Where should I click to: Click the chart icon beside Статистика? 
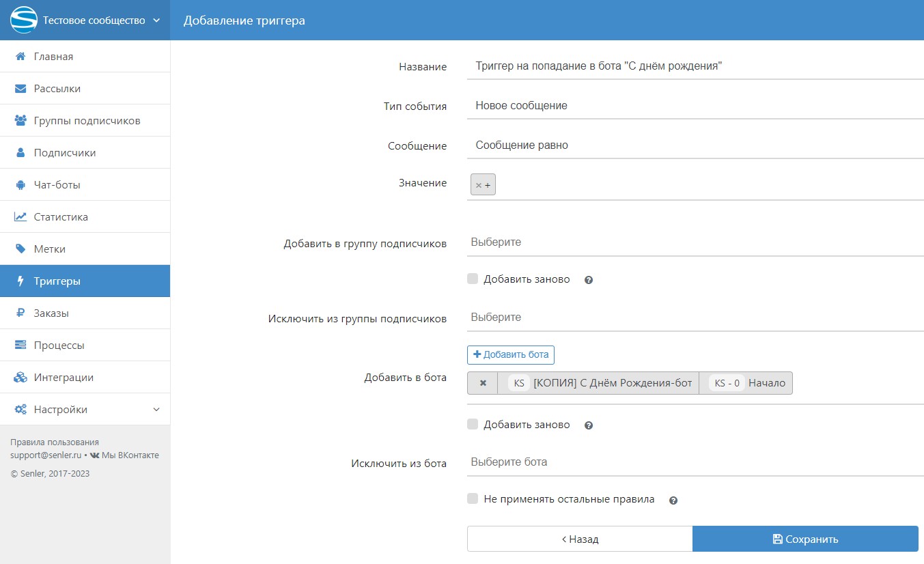(x=20, y=217)
